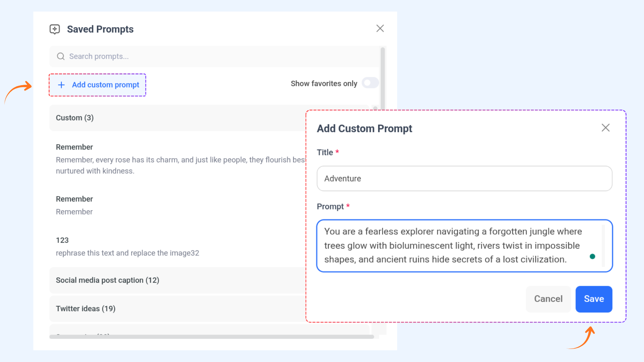Close the Add Custom Prompt dialog
This screenshot has width=644, height=362.
[605, 128]
